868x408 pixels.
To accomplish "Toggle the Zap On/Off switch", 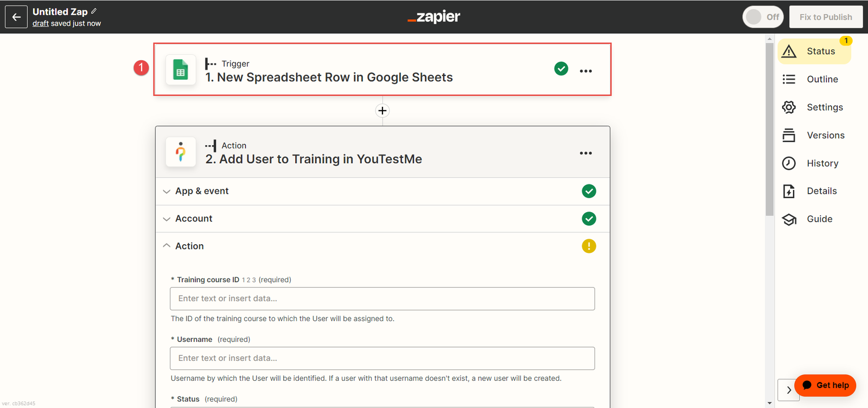I will pos(762,17).
